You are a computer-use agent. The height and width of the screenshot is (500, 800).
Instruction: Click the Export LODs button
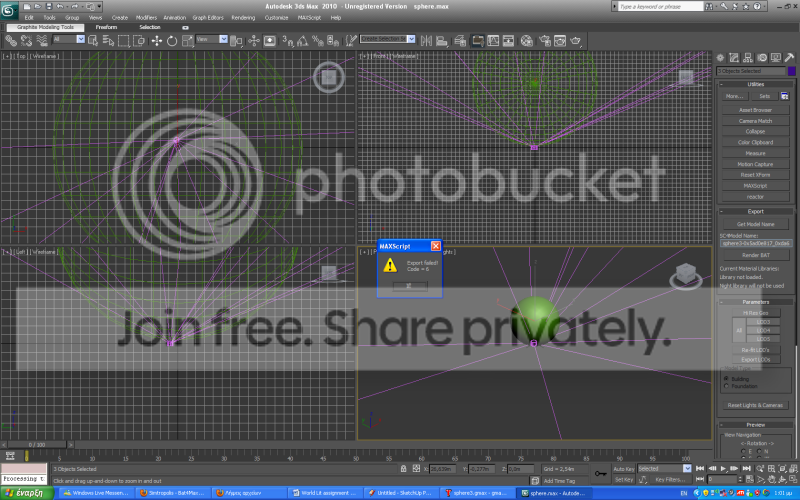click(x=756, y=360)
